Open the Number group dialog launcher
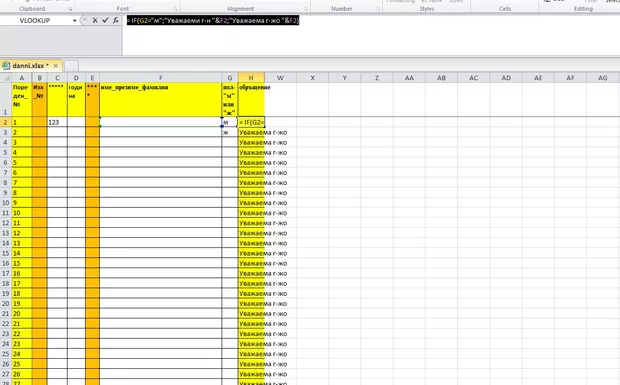Screen dimensions: 620x385 coord(378,9)
